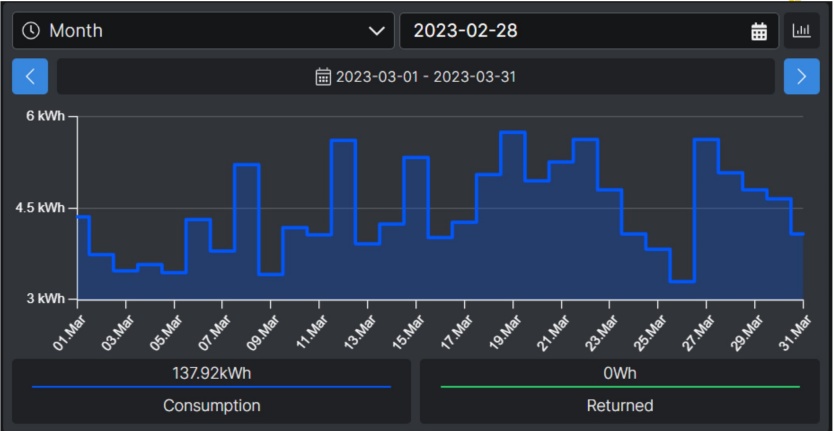Click the 19.Mar peak on the chart
Viewport: 834px width, 431px height.
512,132
